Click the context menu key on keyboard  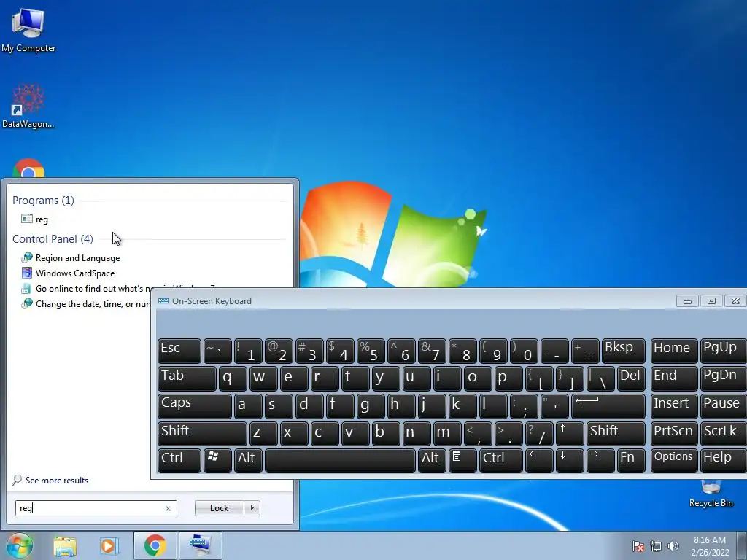pos(462,461)
